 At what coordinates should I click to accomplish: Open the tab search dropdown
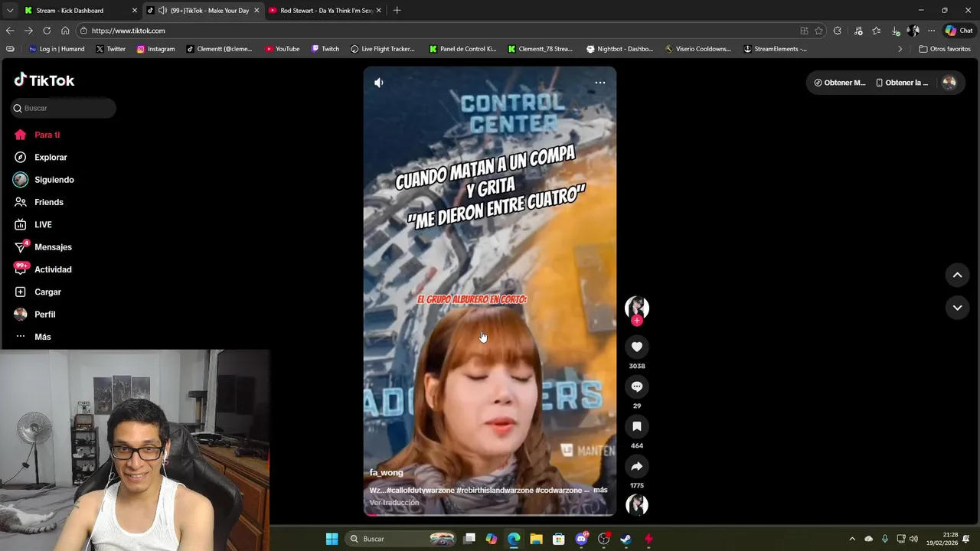pyautogui.click(x=9, y=11)
